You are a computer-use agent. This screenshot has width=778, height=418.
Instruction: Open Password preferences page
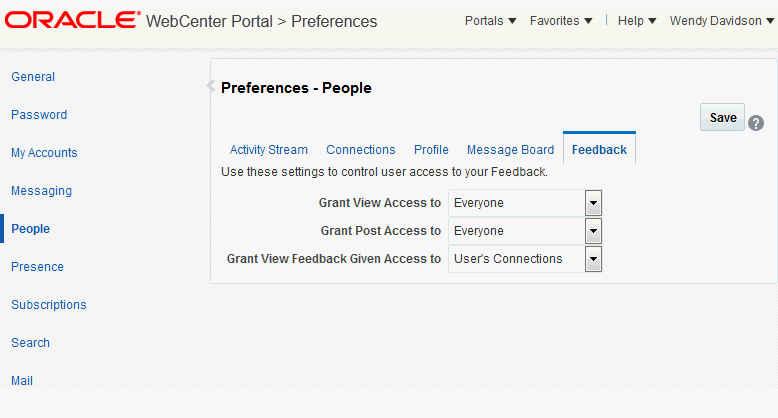(39, 115)
